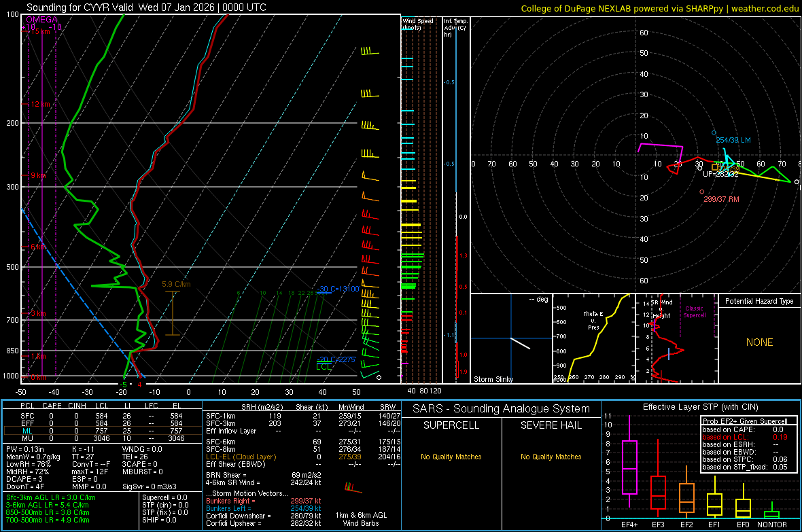This screenshot has width=802, height=532.
Task: Click the red "9 km" height marker
Action: pyautogui.click(x=38, y=175)
